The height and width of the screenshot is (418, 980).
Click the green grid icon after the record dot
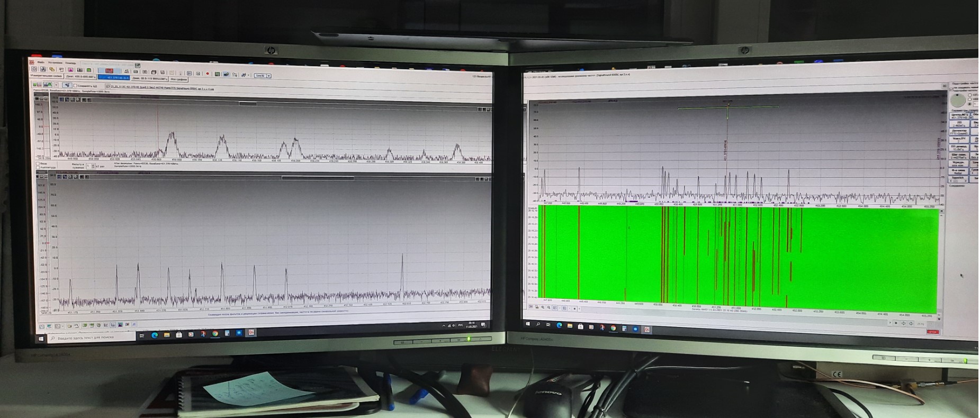click(217, 74)
